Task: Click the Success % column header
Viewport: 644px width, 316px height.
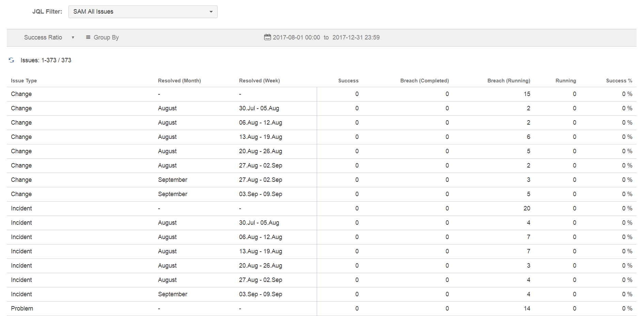Action: [x=619, y=81]
